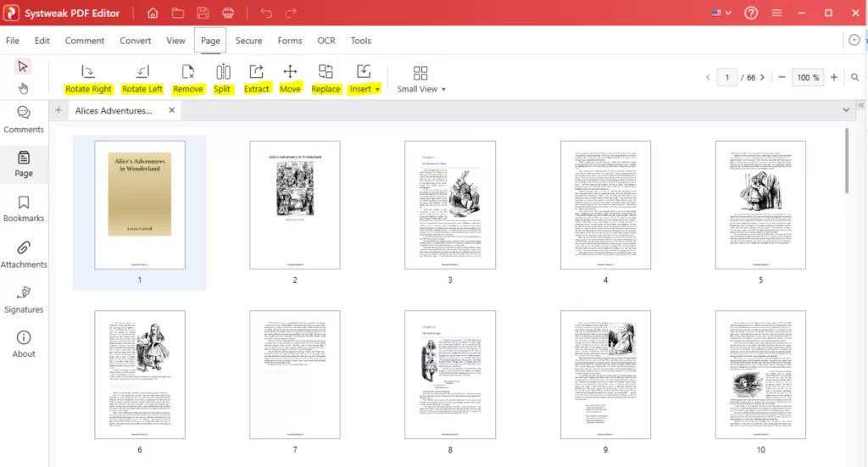Select the hand pan tool
The width and height of the screenshot is (868, 467).
[x=23, y=88]
